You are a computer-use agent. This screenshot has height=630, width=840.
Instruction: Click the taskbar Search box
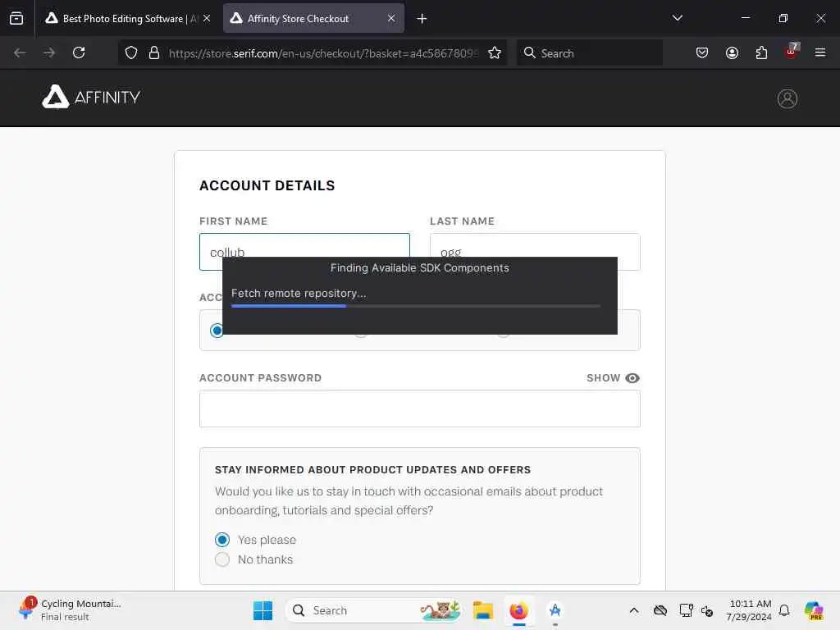(x=374, y=610)
